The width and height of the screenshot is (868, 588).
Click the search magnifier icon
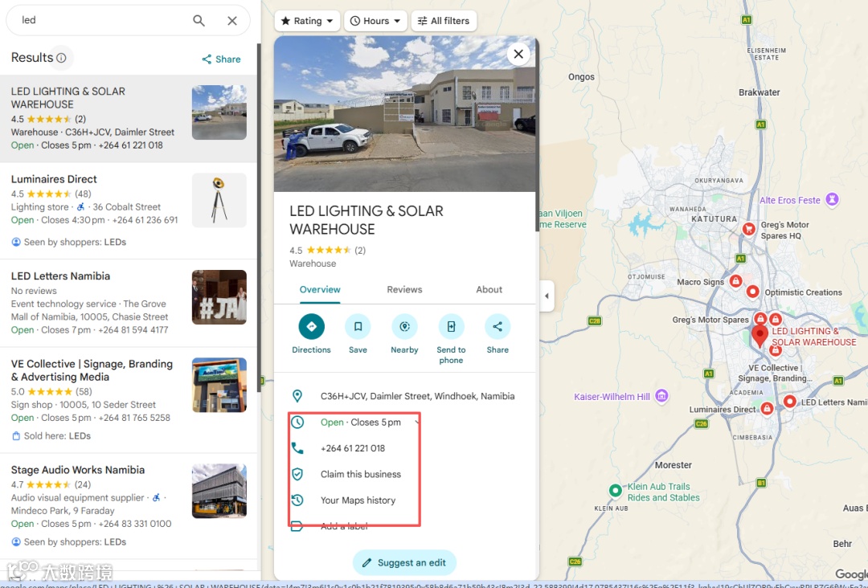(x=199, y=20)
